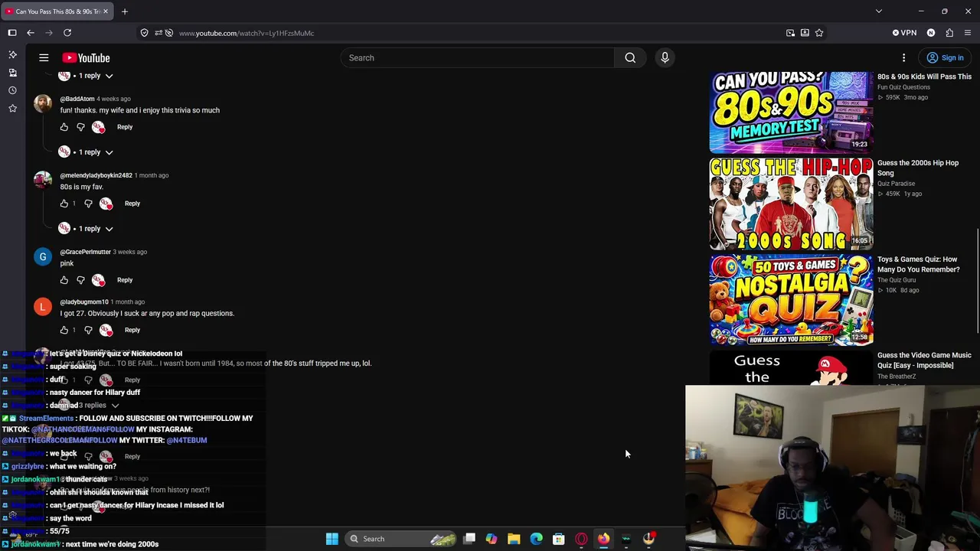Reload the current page
This screenshot has width=980, height=551.
(67, 33)
